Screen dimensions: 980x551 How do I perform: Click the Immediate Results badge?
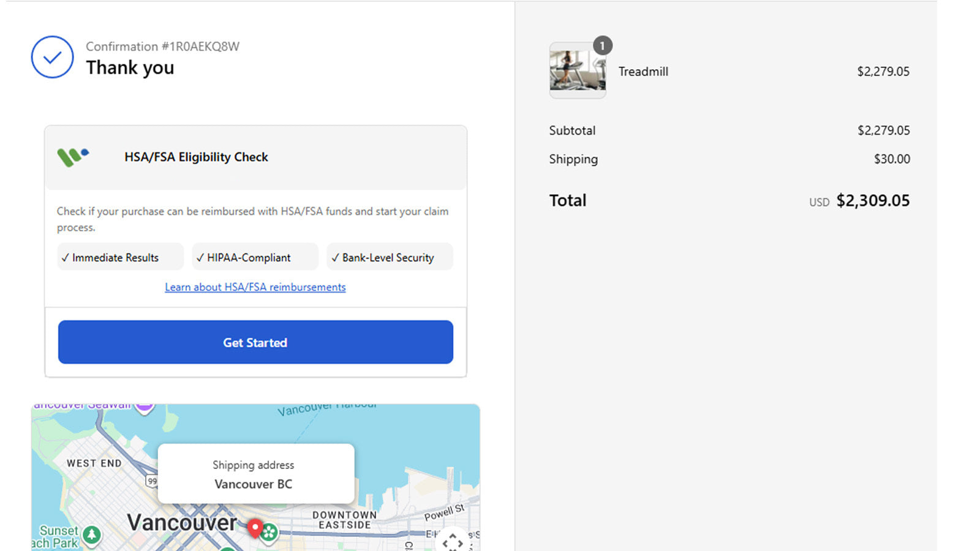(121, 257)
